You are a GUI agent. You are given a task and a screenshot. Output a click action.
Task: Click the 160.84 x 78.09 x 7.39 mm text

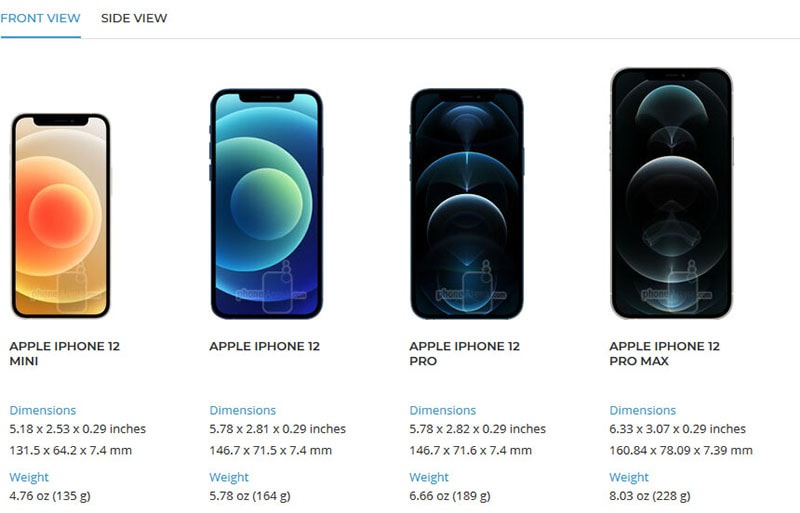[681, 451]
